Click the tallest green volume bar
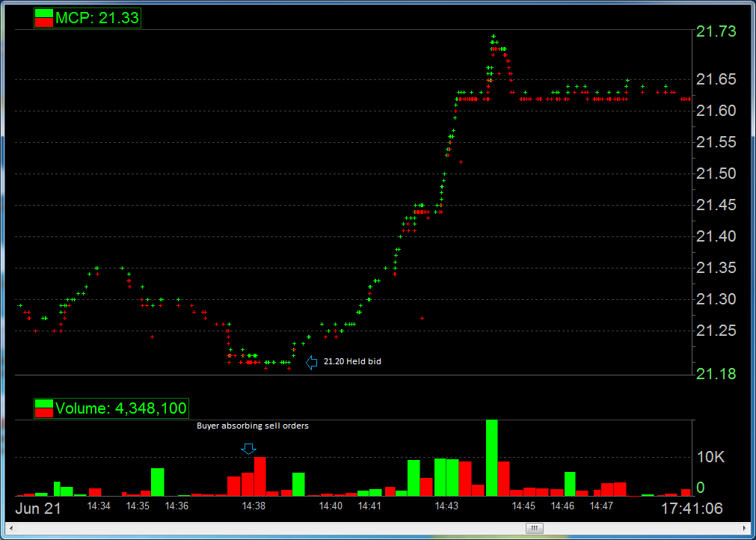756x540 pixels. pos(492,458)
